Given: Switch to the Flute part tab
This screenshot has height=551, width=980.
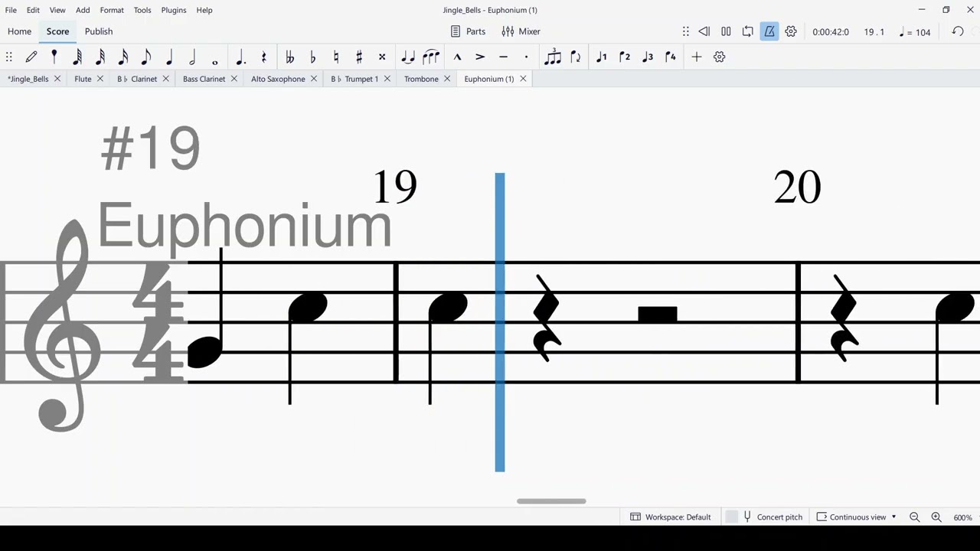Looking at the screenshot, I should coord(83,79).
